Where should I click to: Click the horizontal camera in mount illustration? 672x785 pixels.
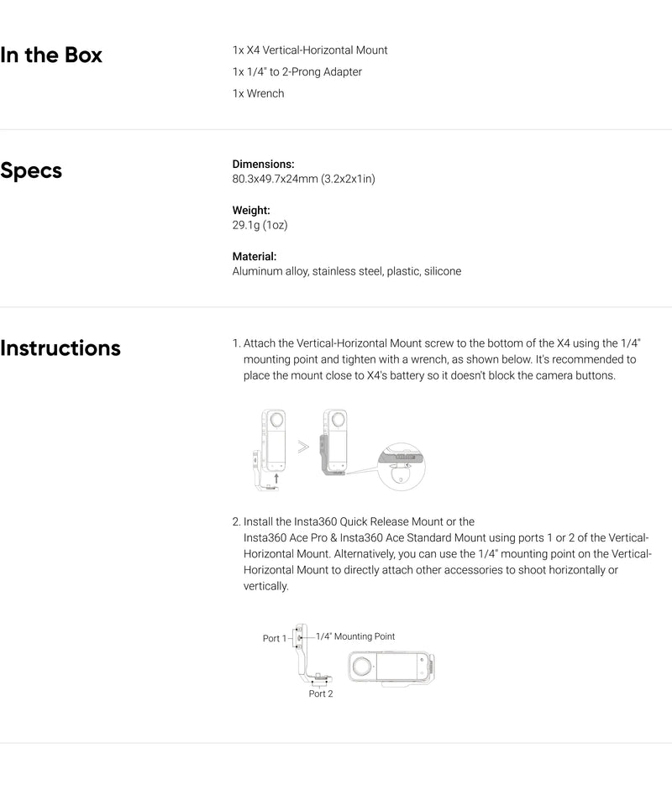coord(391,667)
